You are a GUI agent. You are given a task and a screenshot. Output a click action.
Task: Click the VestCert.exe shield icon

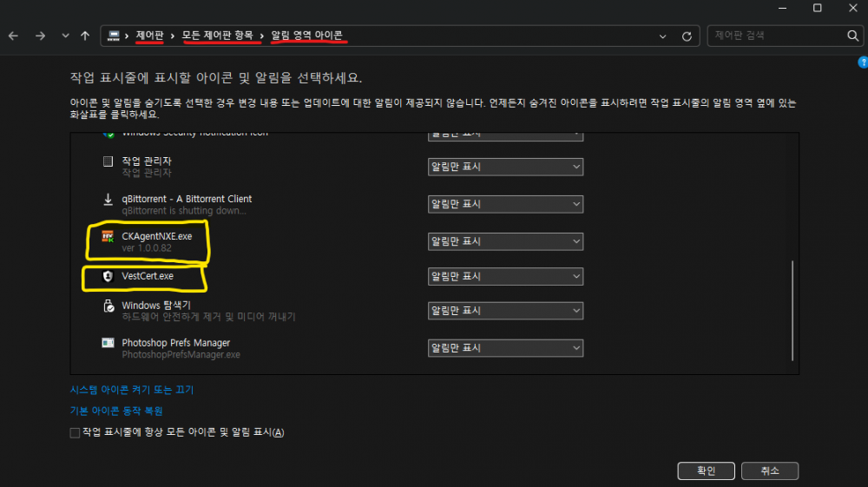pos(108,276)
